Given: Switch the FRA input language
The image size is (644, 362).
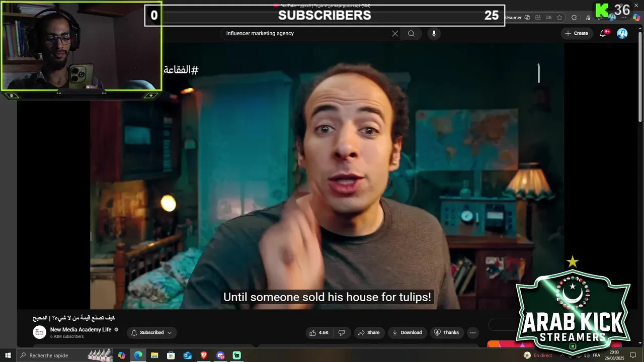Looking at the screenshot, I should 597,355.
